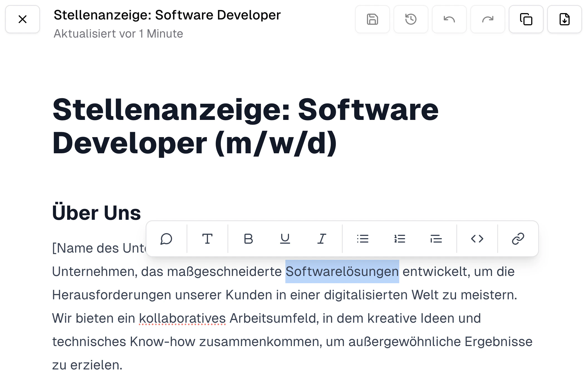
Task: Open the version history
Action: tap(411, 19)
